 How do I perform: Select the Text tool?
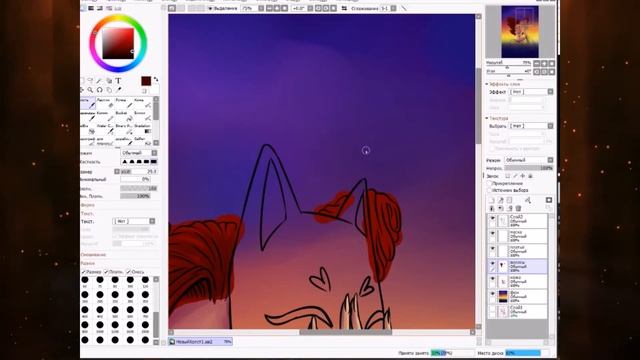point(118,80)
